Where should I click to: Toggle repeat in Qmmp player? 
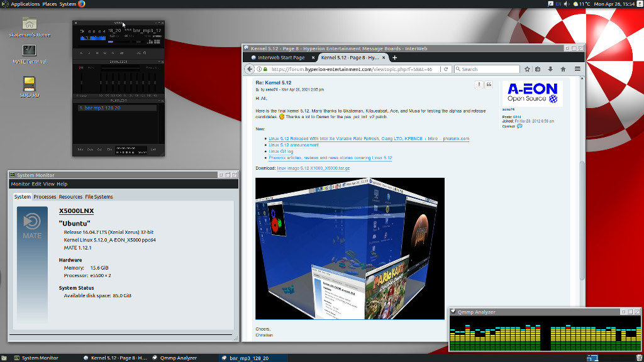click(x=145, y=53)
